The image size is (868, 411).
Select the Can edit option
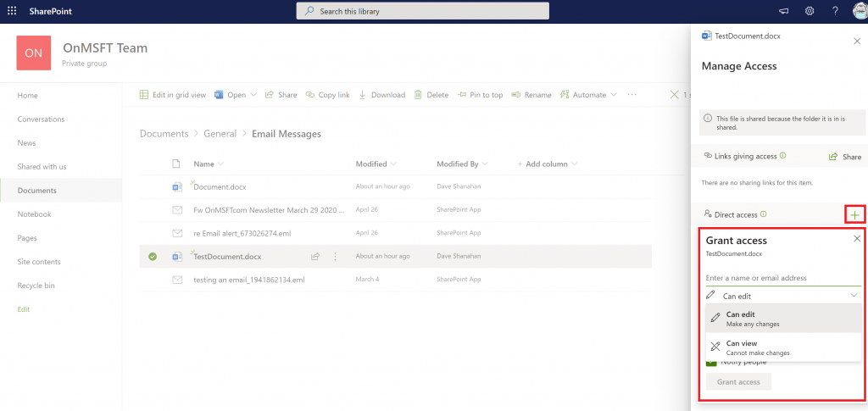783,319
